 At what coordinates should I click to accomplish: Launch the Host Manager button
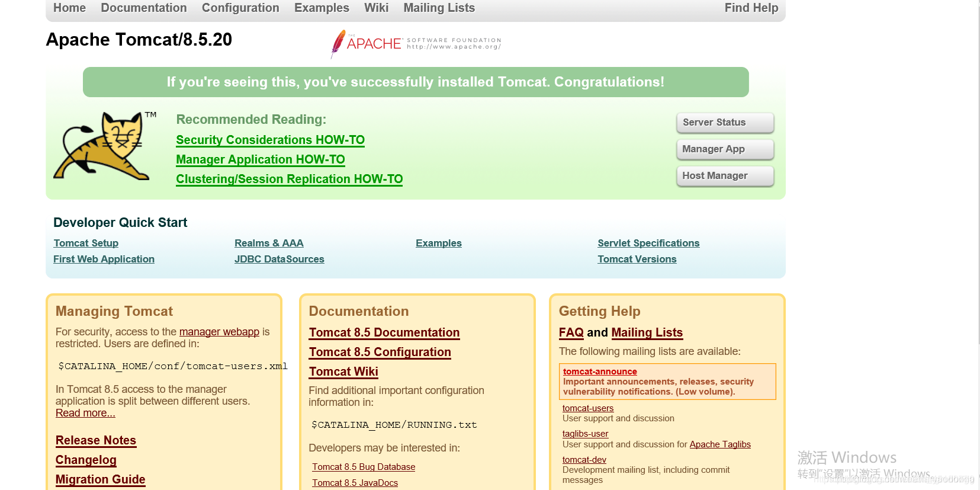pos(725,176)
